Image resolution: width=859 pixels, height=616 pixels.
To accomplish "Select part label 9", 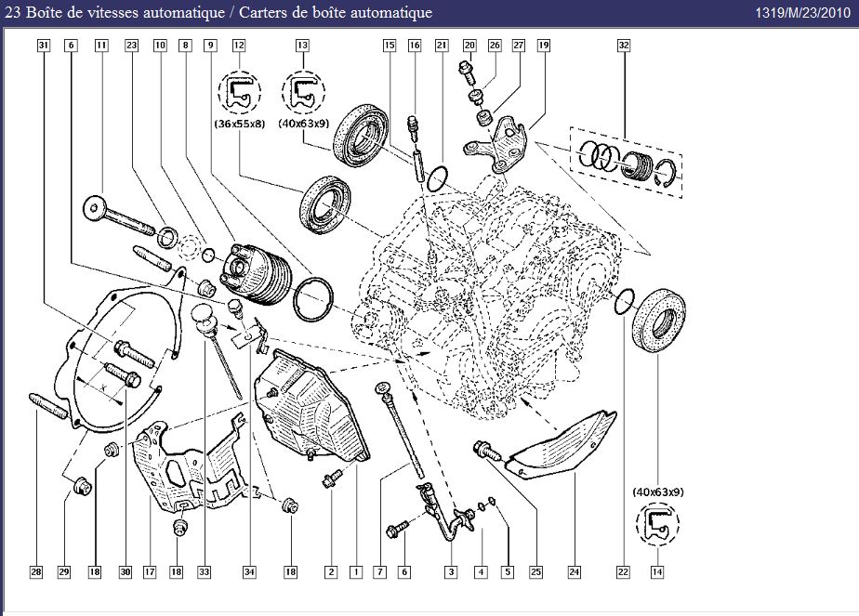I will click(210, 46).
